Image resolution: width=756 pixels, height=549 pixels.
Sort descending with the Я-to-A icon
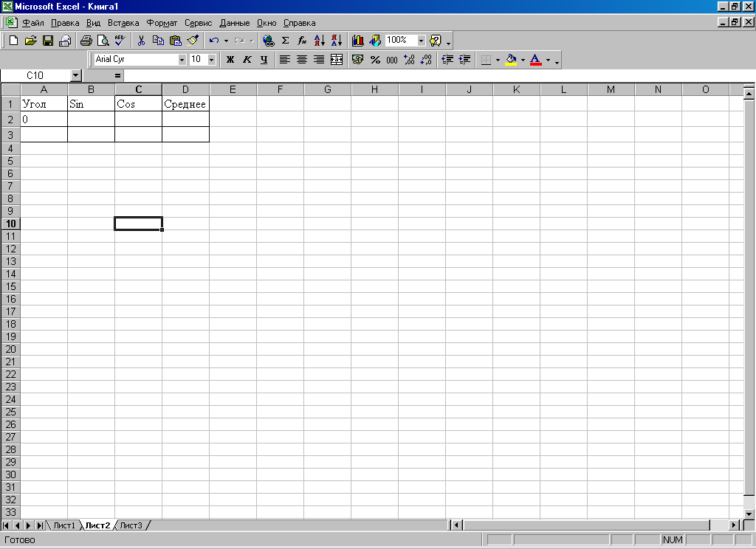point(337,41)
